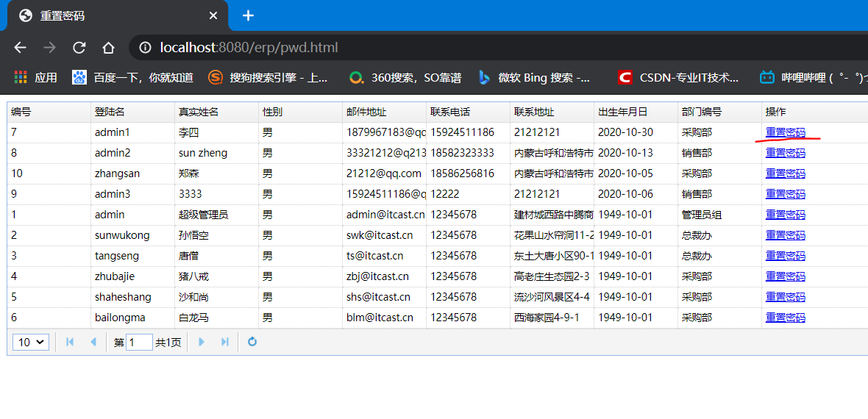Click the page number input field
The width and height of the screenshot is (868, 419).
140,342
